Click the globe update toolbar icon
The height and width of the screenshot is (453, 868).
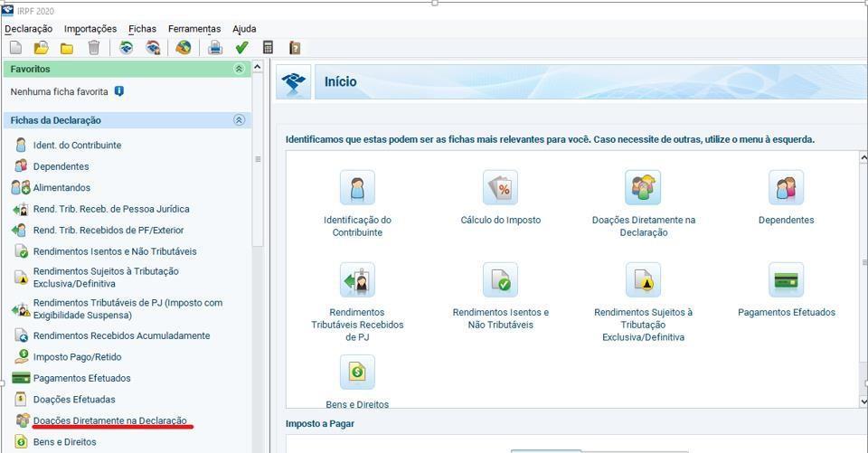tap(184, 48)
